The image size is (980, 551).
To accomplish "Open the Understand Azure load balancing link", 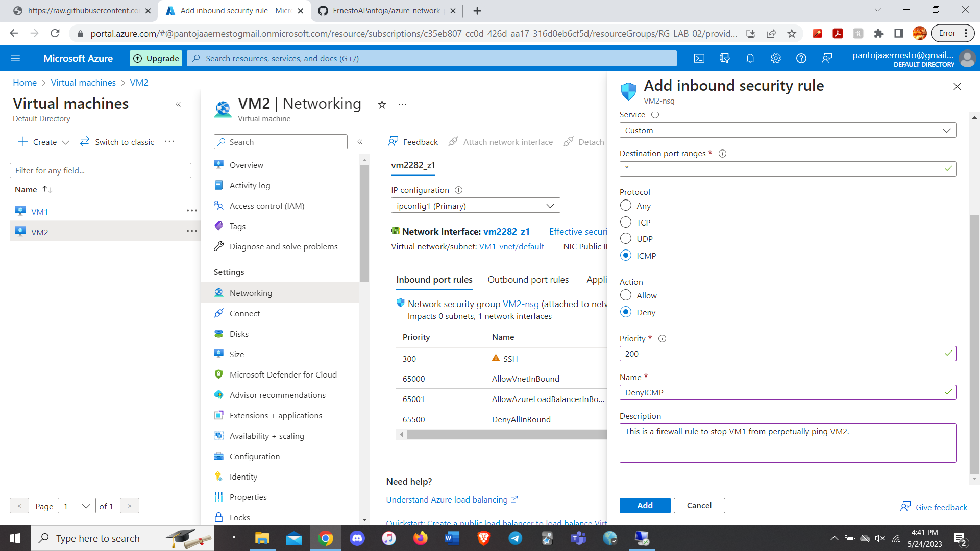I will point(447,499).
